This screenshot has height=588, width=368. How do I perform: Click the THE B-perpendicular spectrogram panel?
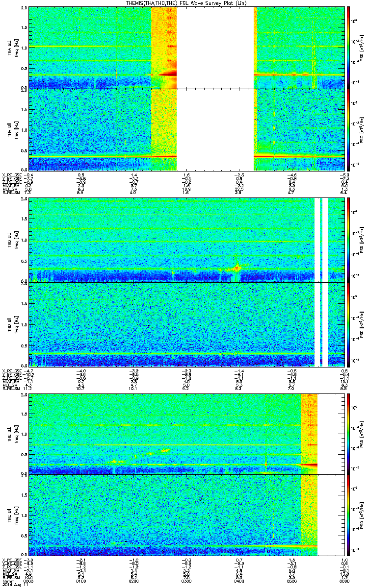coord(185,434)
